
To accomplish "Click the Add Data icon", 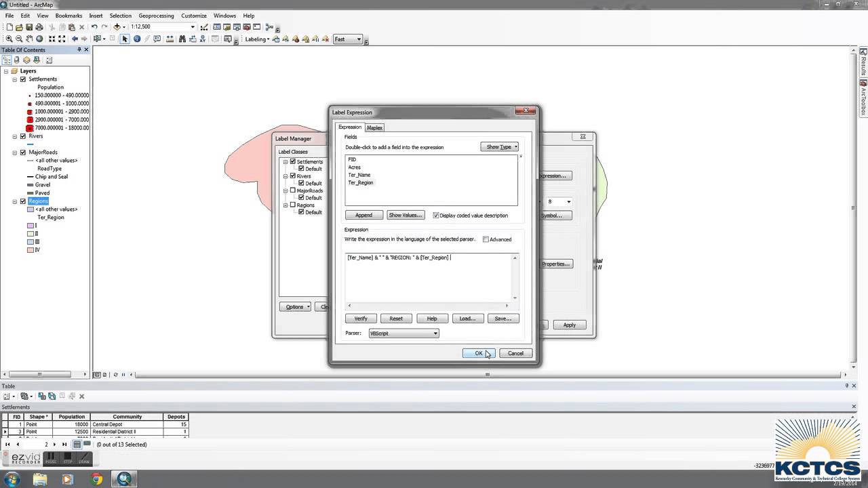I will tap(117, 27).
